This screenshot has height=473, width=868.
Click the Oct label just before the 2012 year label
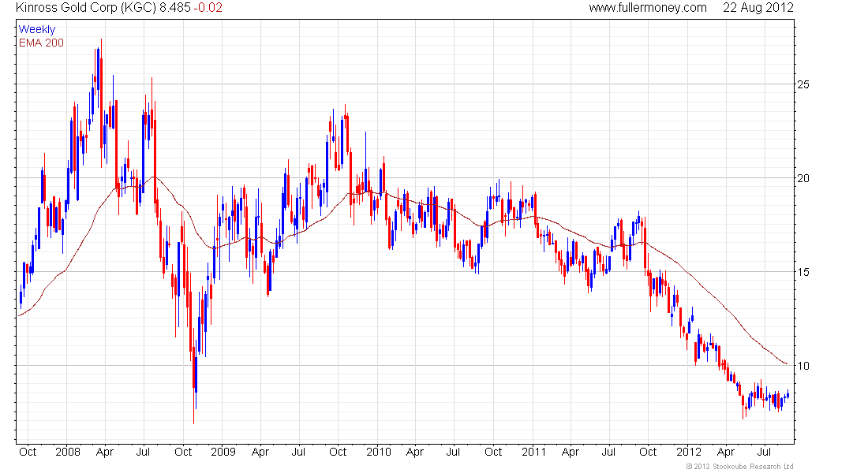pos(648,452)
